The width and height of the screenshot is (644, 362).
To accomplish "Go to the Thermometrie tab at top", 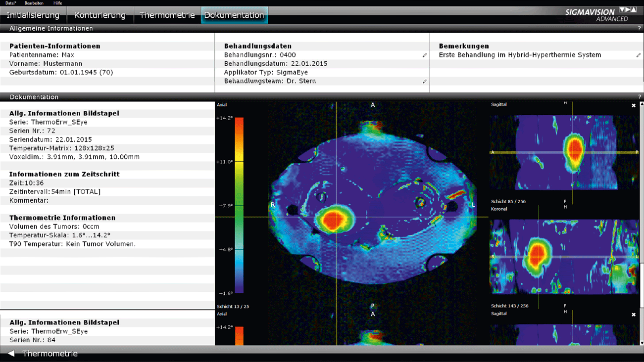I will [x=167, y=15].
